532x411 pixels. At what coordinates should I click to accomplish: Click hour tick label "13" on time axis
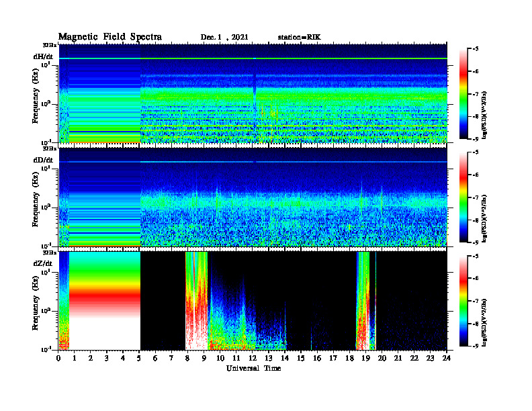[x=269, y=359]
